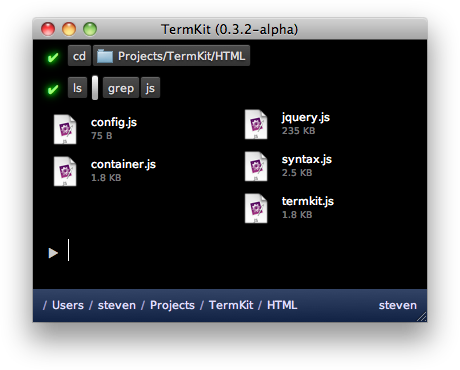Click the termkit.js file icon
Viewport: 460px width, 370px height.
click(x=256, y=208)
